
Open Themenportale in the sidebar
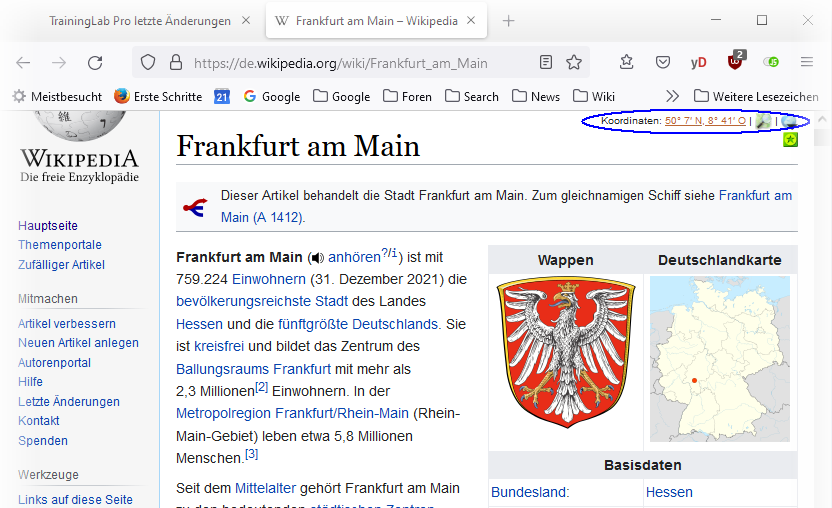tap(60, 245)
